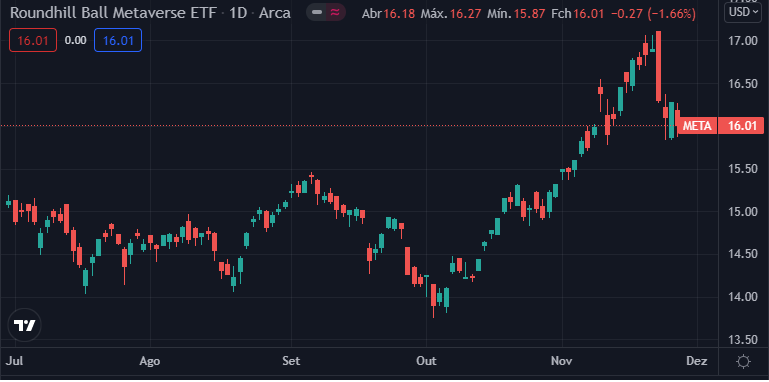769x382 pixels.
Task: Click the 15.50 price scale label
Action: (x=743, y=169)
